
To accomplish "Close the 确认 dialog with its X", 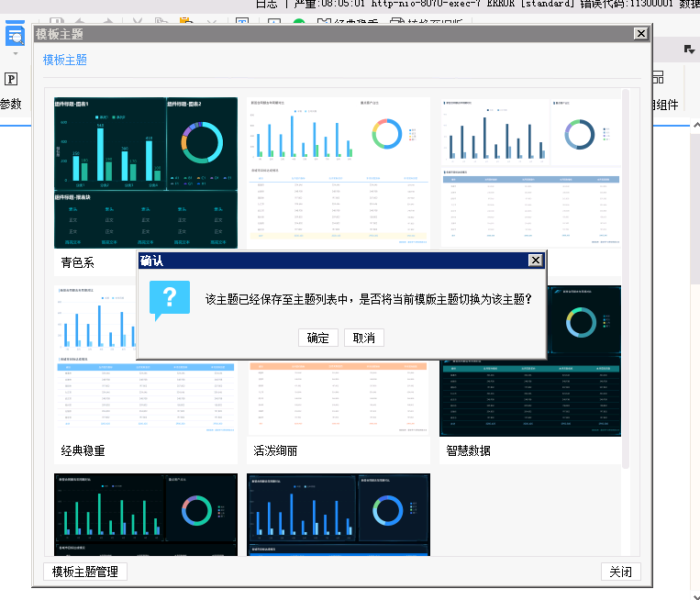I will (535, 261).
